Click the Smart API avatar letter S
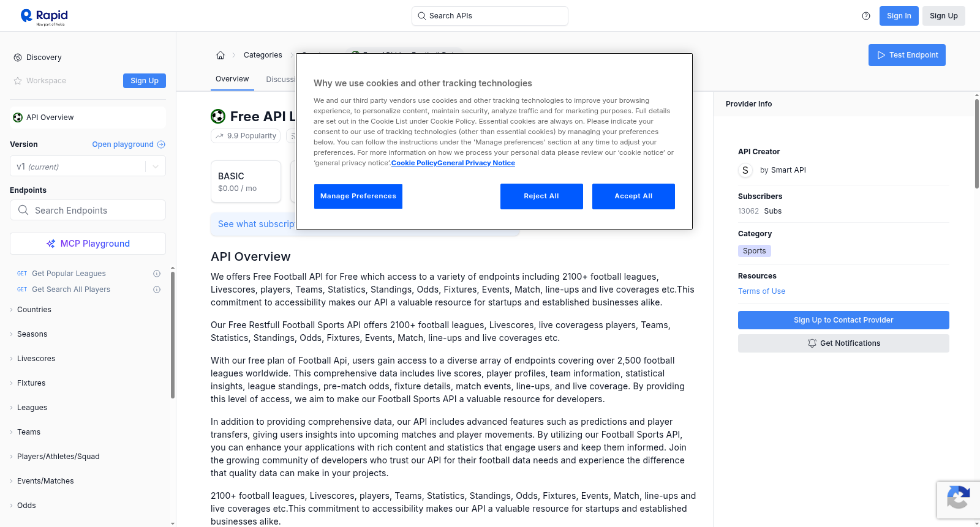 point(745,170)
